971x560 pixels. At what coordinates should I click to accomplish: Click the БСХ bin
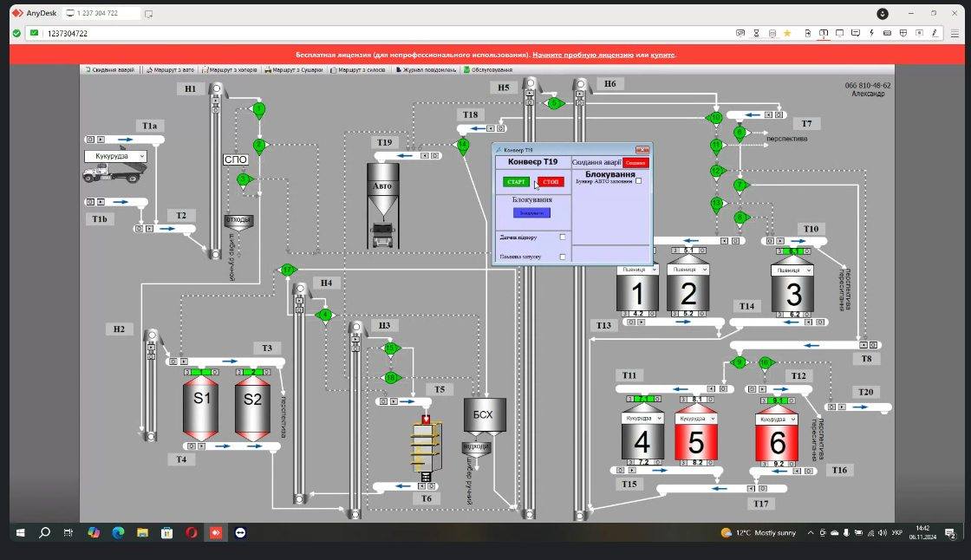[x=485, y=414]
